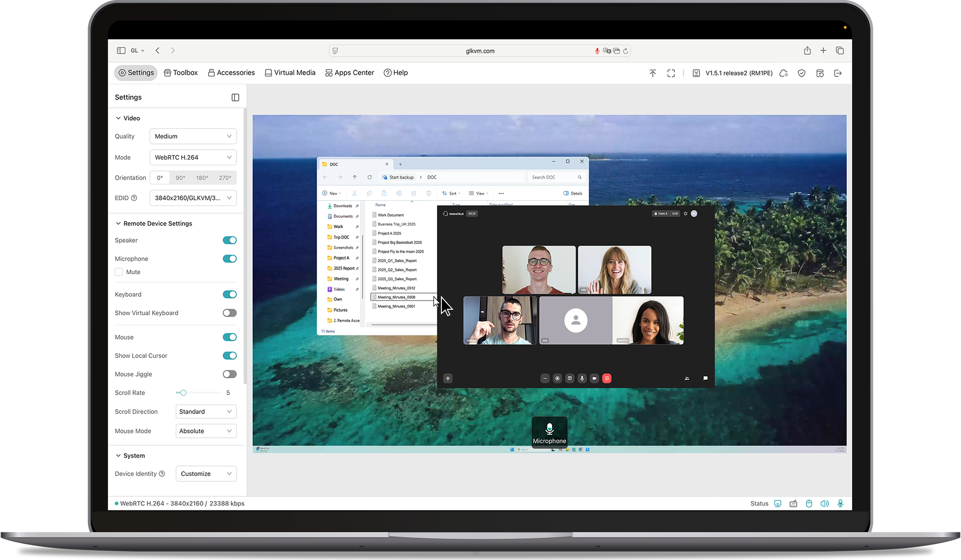Click the upload paste icon left of fullscreen
The height and width of the screenshot is (560, 961).
click(653, 73)
